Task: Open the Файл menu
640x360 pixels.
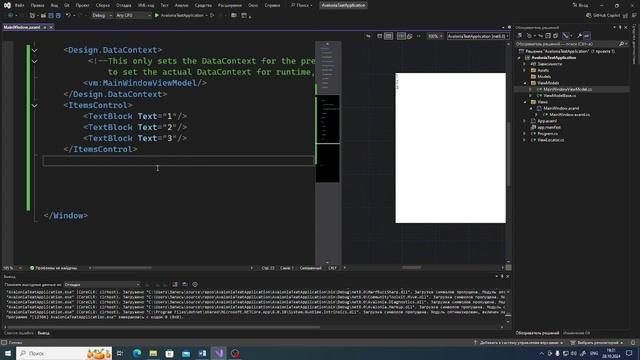Action: coord(19,5)
